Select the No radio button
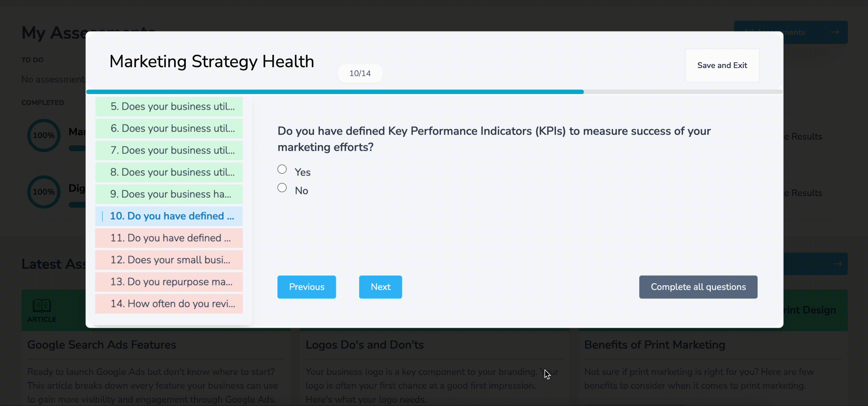The height and width of the screenshot is (406, 868). 282,187
